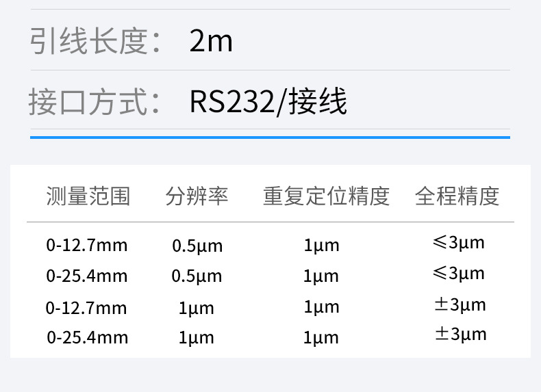Select 0-12.7mm in the third table row
Viewport: 541px width, 392px height.
coord(86,308)
